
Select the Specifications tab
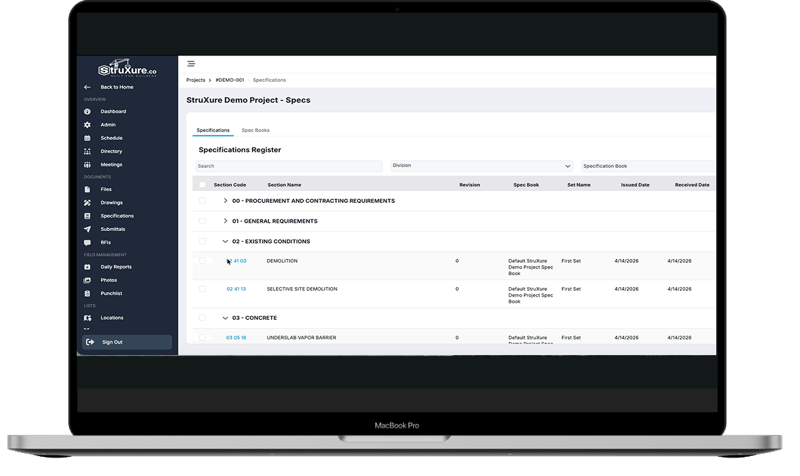[213, 130]
